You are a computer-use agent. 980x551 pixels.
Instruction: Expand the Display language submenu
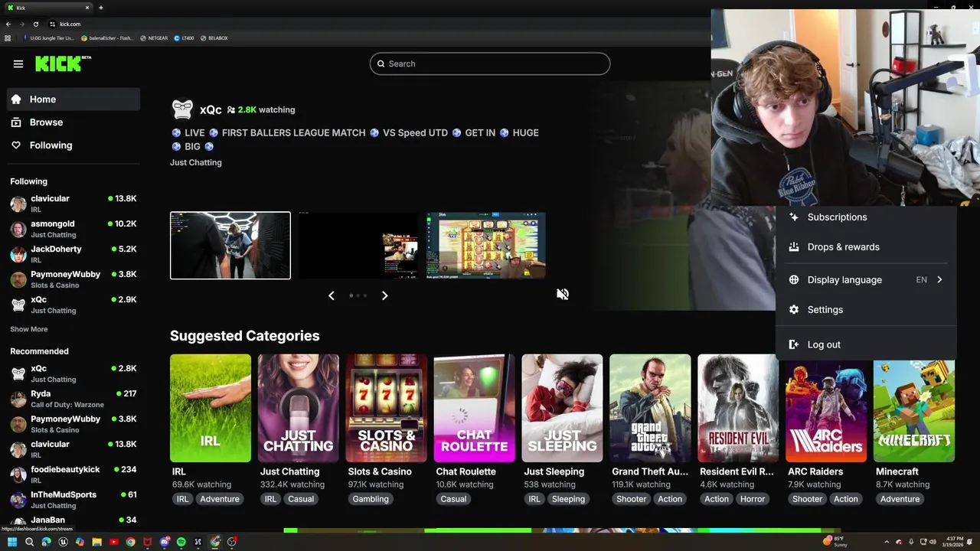[x=866, y=280]
